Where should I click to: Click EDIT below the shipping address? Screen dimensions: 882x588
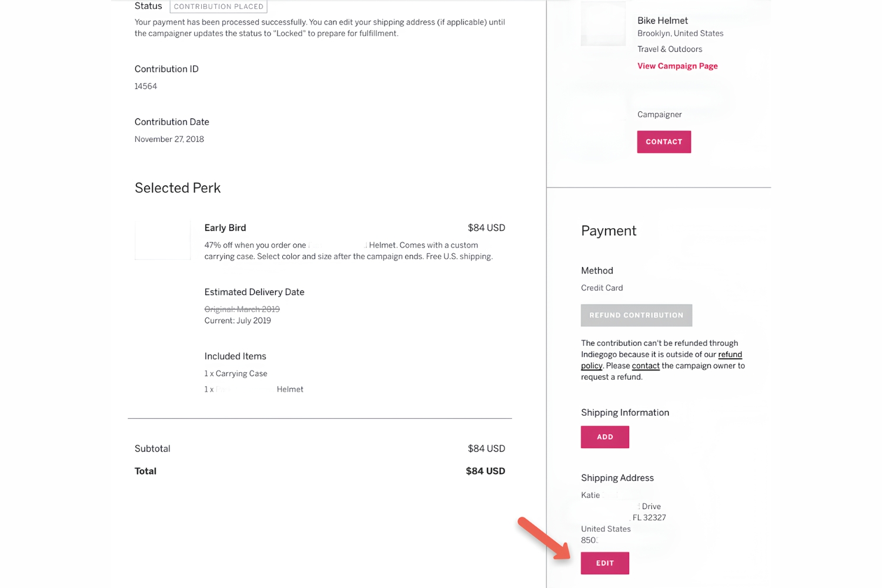pos(604,563)
